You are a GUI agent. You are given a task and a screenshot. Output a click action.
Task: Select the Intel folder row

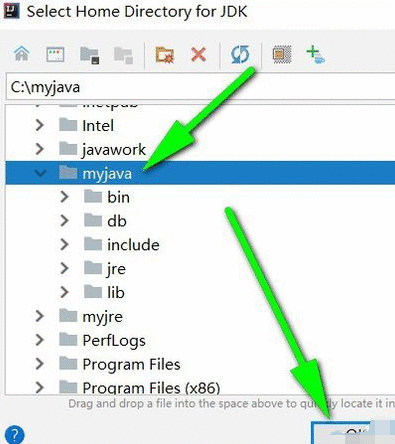point(200,125)
